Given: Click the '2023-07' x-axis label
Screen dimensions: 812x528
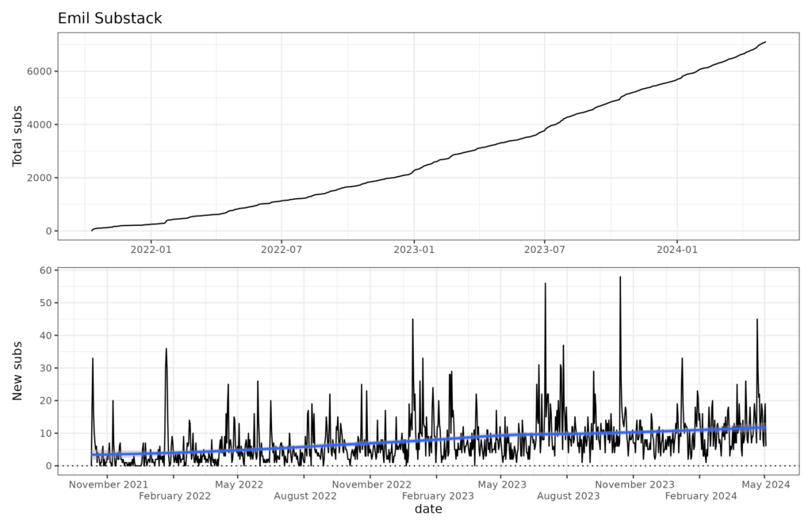Looking at the screenshot, I should pyautogui.click(x=544, y=250).
